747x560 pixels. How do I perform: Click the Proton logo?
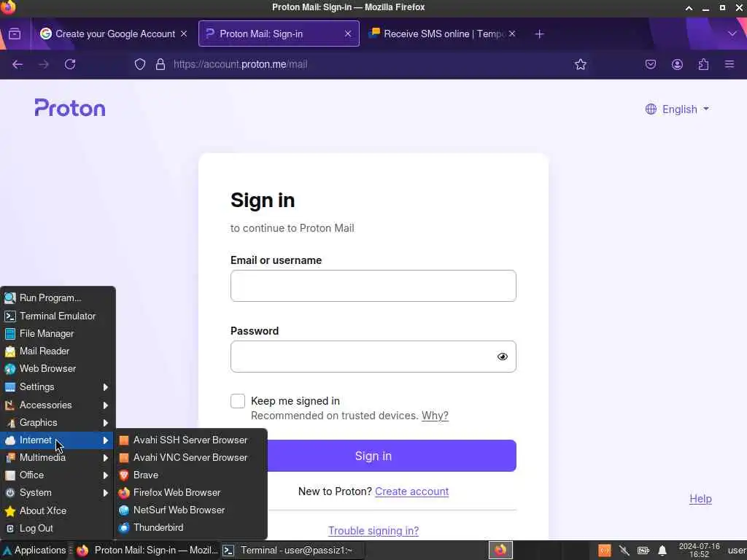[70, 108]
